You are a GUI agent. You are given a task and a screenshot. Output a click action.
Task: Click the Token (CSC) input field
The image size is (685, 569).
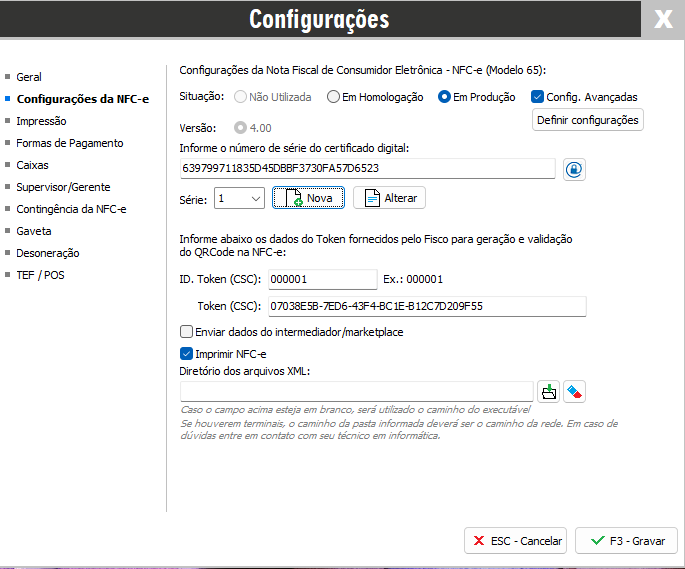click(x=427, y=306)
